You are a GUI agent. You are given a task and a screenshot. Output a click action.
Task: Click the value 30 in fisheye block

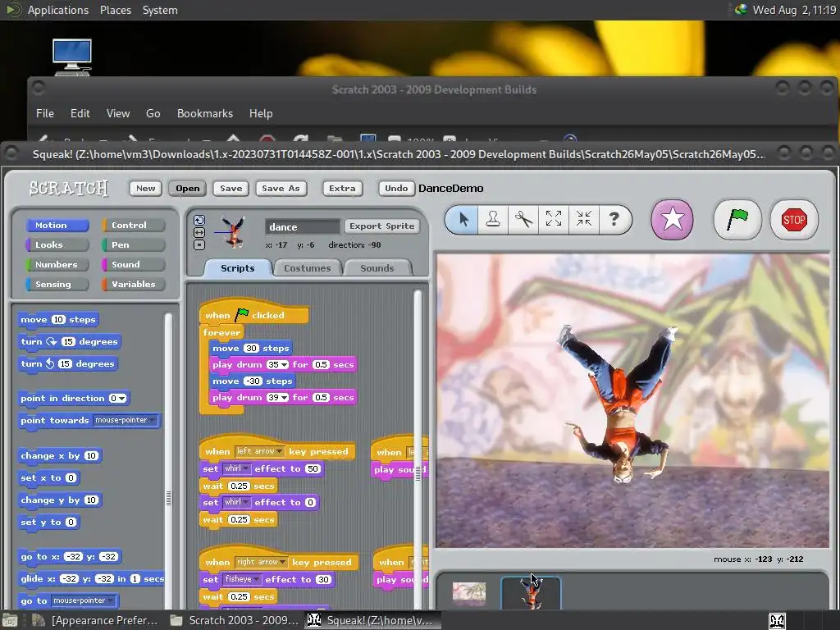323,580
